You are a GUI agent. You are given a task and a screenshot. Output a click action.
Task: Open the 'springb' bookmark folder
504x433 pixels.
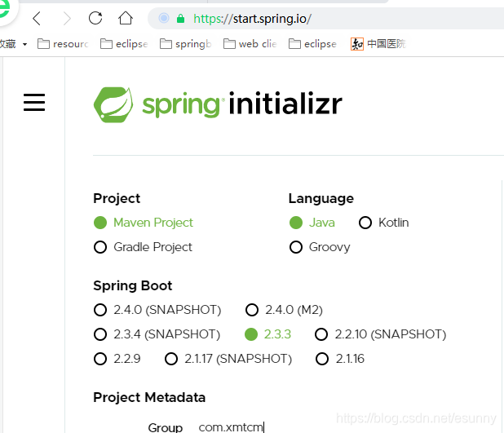pyautogui.click(x=185, y=44)
